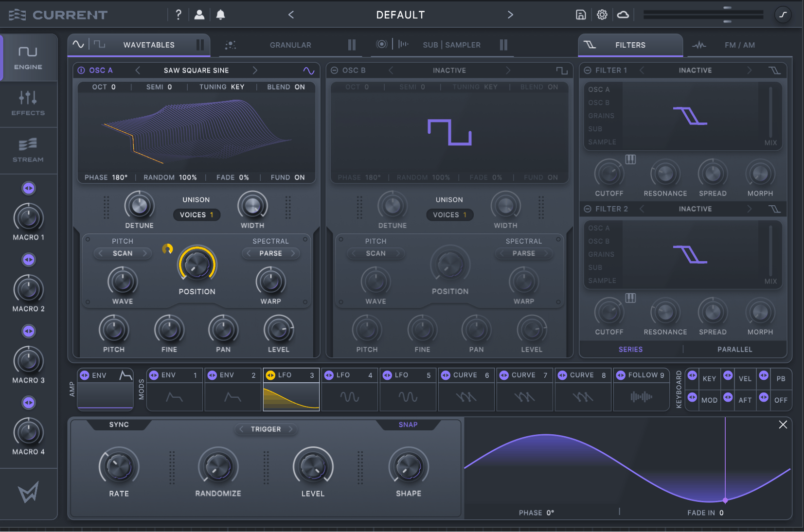Click the Macro 3 modulation assign icon
This screenshot has height=532, width=804.
(x=29, y=331)
